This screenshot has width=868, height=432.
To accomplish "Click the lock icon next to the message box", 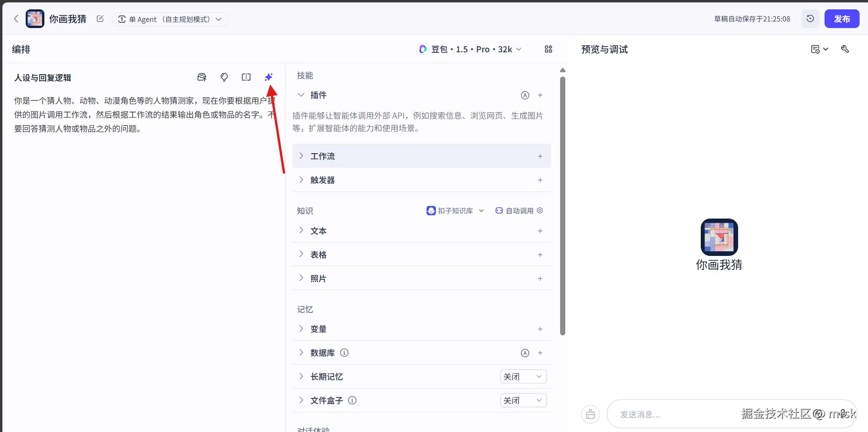I will click(x=590, y=414).
